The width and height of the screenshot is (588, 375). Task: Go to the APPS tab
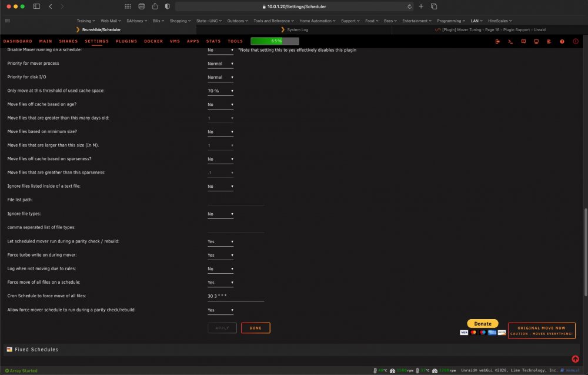coord(193,41)
